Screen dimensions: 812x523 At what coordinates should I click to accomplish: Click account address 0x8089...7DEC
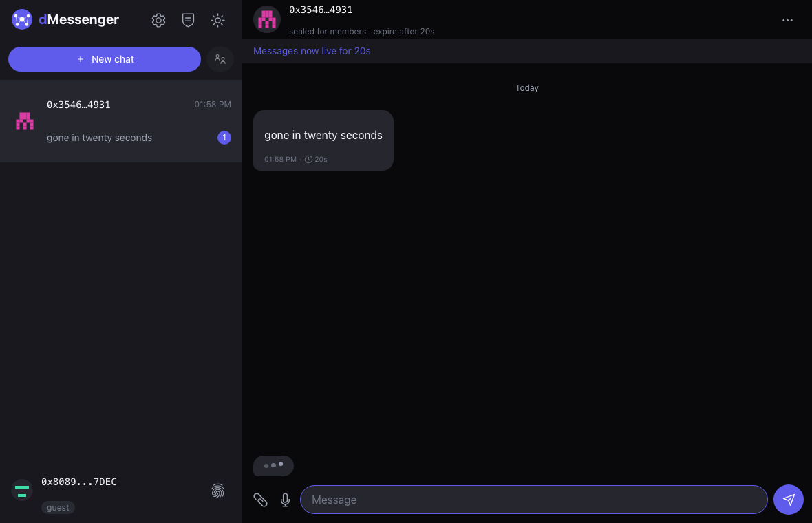pyautogui.click(x=78, y=482)
